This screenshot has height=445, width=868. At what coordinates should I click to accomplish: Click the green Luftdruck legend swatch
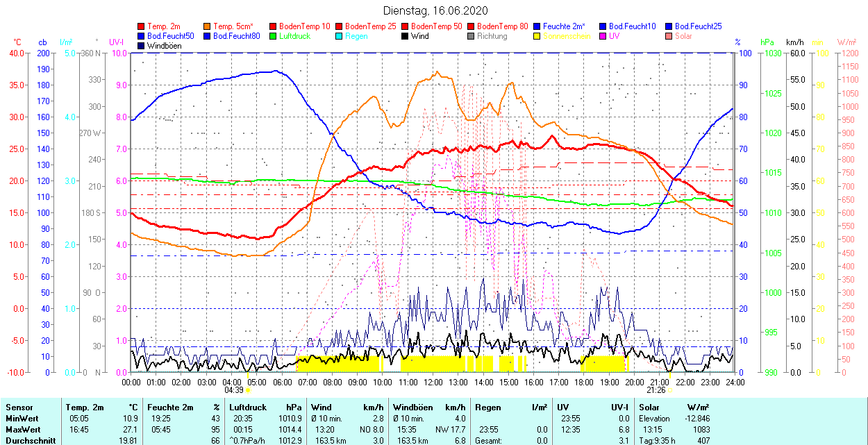[x=273, y=36]
